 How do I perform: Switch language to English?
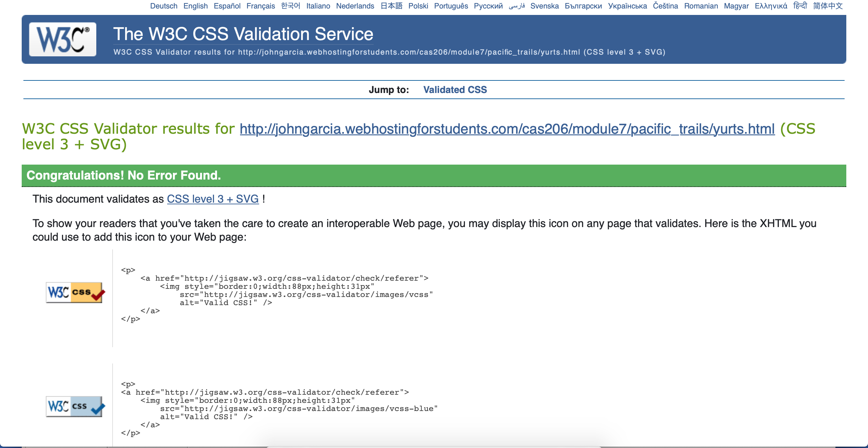[195, 6]
